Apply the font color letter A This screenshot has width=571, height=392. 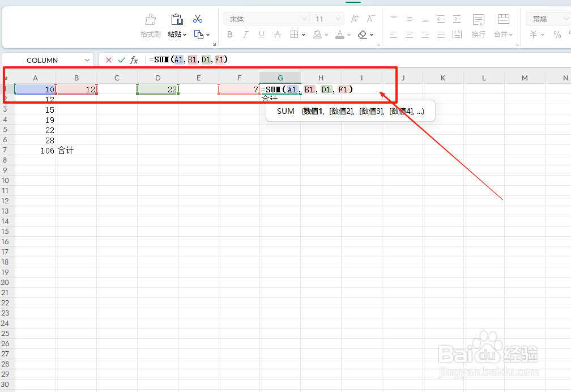[340, 35]
